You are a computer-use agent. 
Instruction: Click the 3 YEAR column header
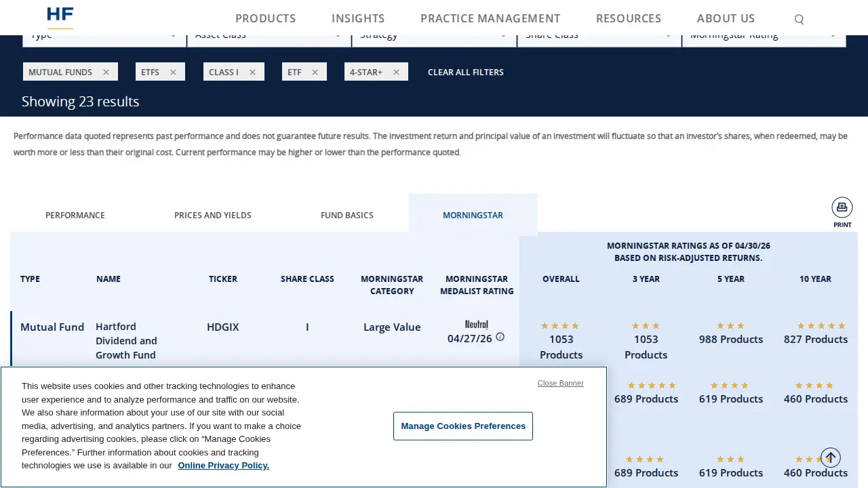[646, 279]
